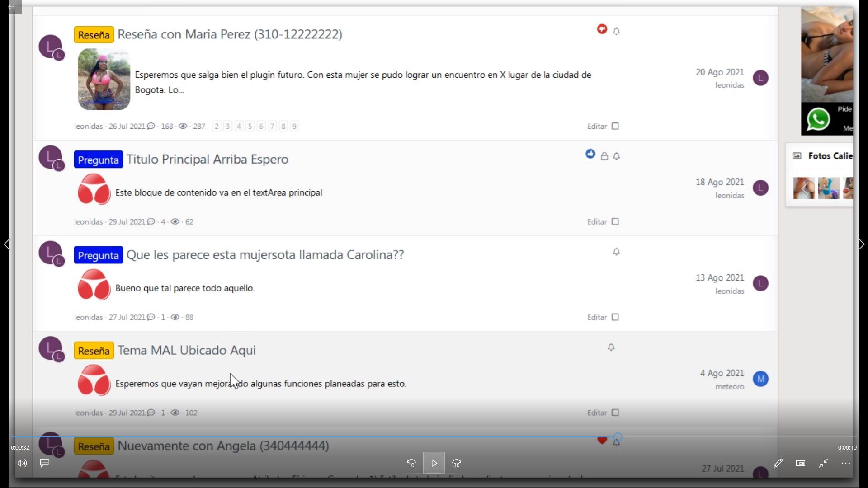Viewport: 868px width, 488px height.
Task: Select the checkbox for Tema MAL Ubicado thread
Action: pyautogui.click(x=615, y=413)
